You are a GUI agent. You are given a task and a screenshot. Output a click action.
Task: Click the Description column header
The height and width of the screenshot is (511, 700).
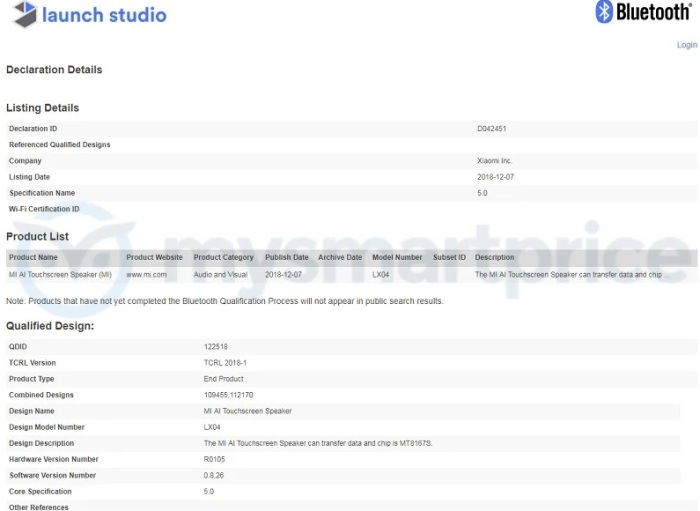[x=495, y=257]
